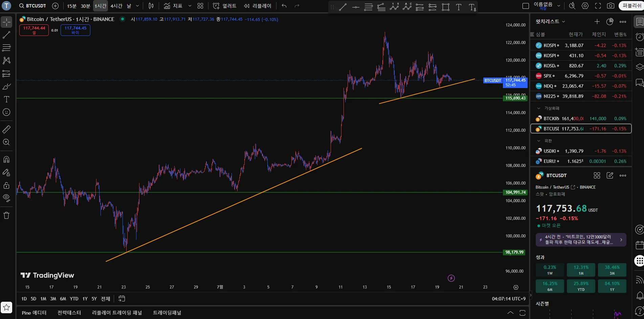Toggle hide all drawings eye icon
The height and width of the screenshot is (319, 644).
6,198
